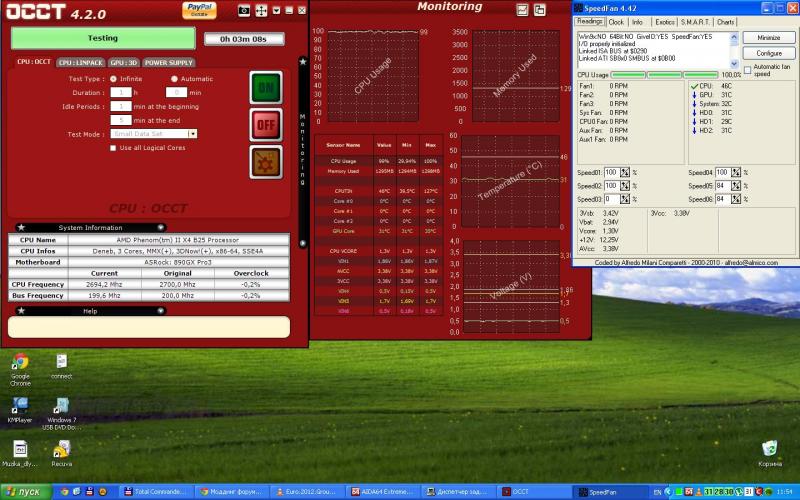Image resolution: width=800 pixels, height=500 pixels.
Task: Open the Test Mode dropdown
Action: [x=192, y=134]
